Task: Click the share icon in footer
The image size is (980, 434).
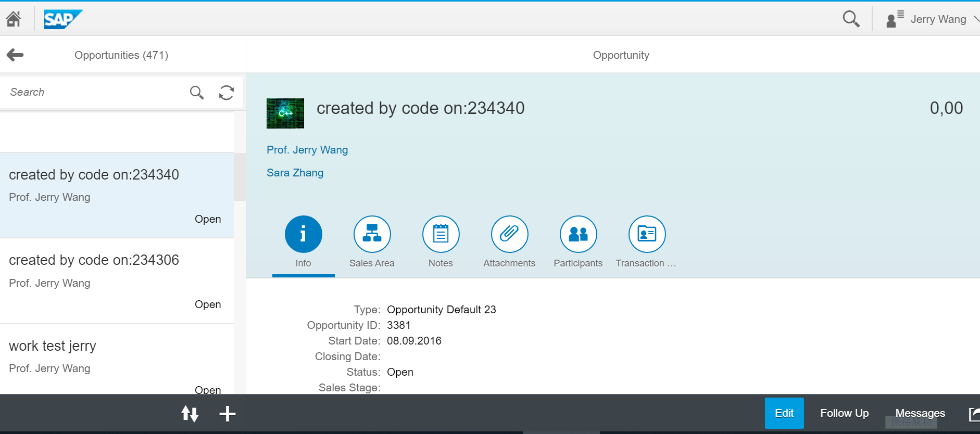Action: tap(974, 414)
